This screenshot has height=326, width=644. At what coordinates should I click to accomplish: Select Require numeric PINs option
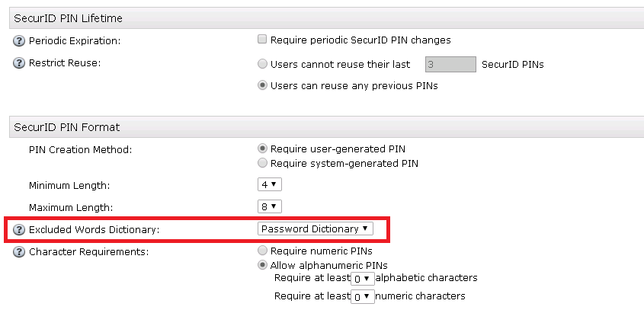[x=263, y=251]
